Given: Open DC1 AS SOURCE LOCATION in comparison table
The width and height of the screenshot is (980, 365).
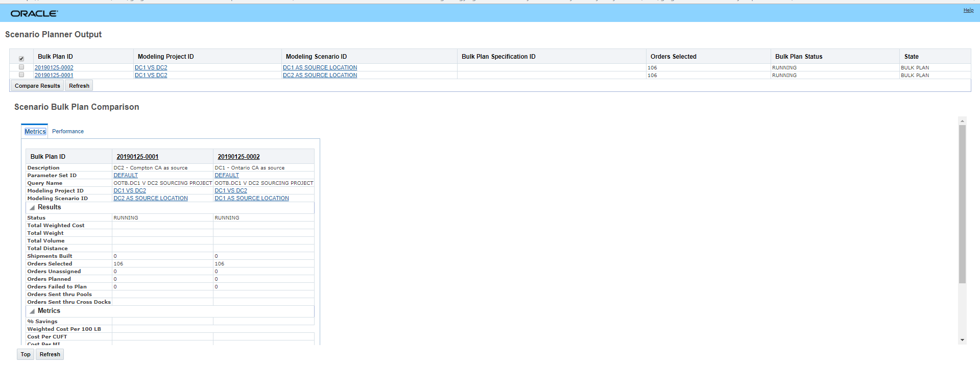Looking at the screenshot, I should [x=252, y=198].
